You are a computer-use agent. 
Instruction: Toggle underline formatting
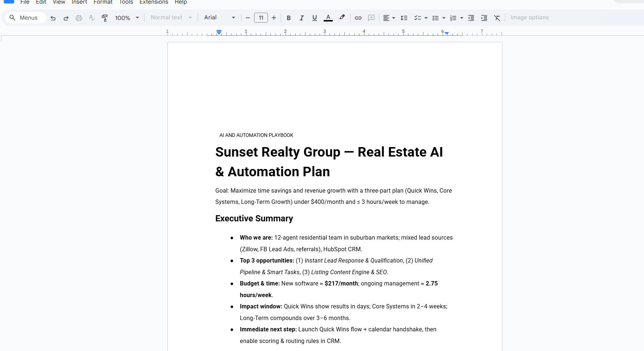click(x=315, y=18)
